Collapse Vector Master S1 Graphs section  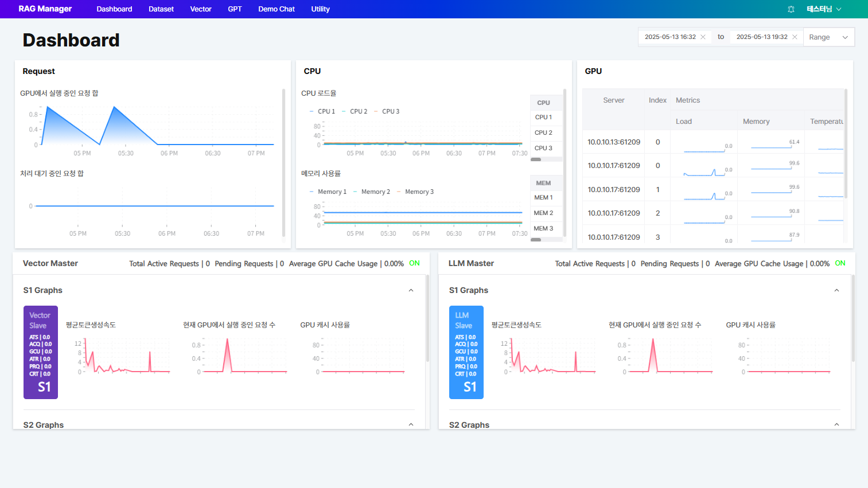(411, 290)
